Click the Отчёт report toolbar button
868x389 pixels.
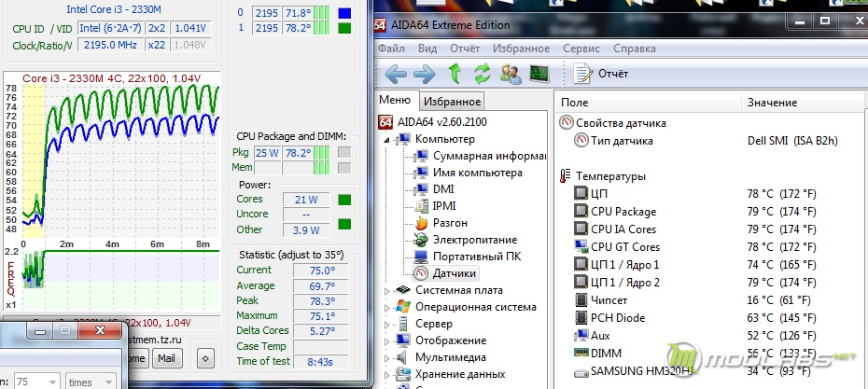click(601, 74)
